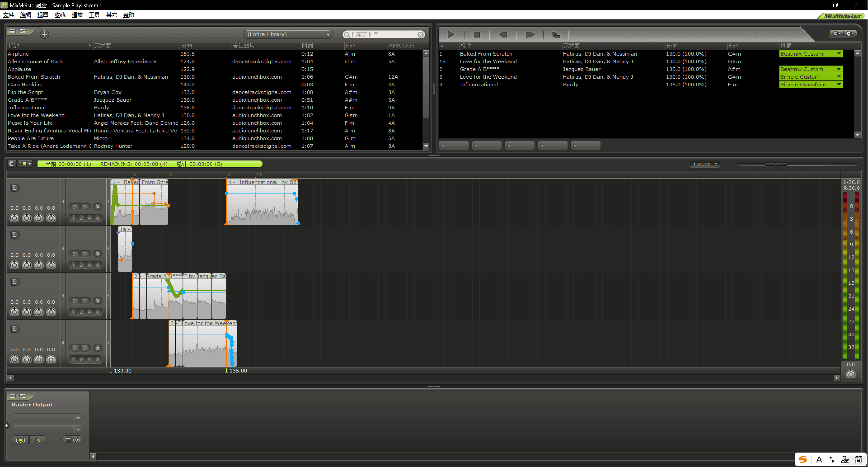Open the Entire Library dropdown
This screenshot has height=467, width=868.
point(288,34)
